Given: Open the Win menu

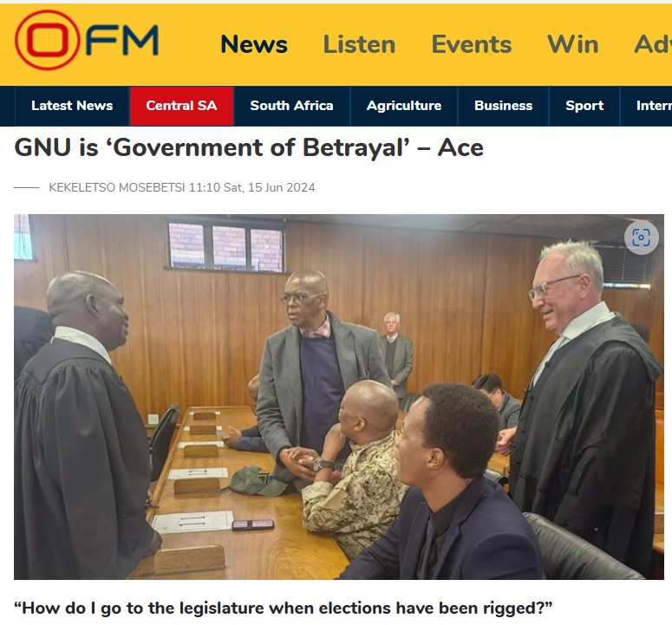Looking at the screenshot, I should click(573, 44).
